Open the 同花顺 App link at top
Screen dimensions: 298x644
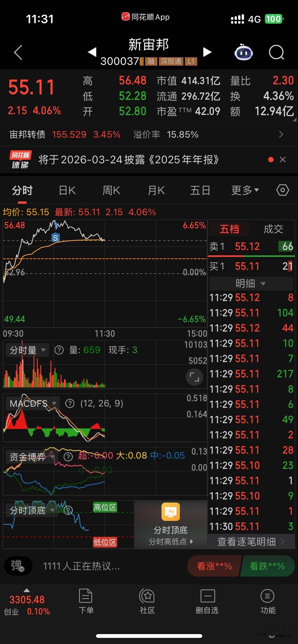(x=145, y=17)
